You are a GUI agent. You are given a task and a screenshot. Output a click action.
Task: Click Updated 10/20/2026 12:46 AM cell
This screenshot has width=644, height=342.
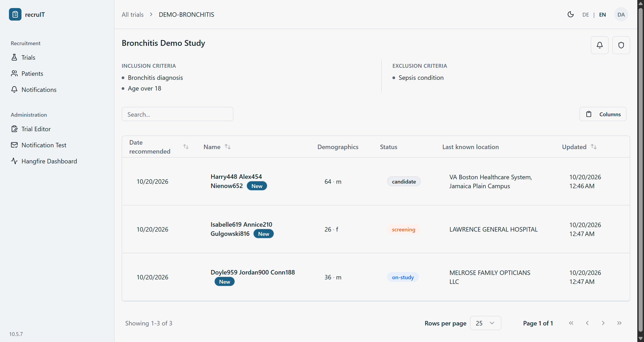click(x=585, y=182)
